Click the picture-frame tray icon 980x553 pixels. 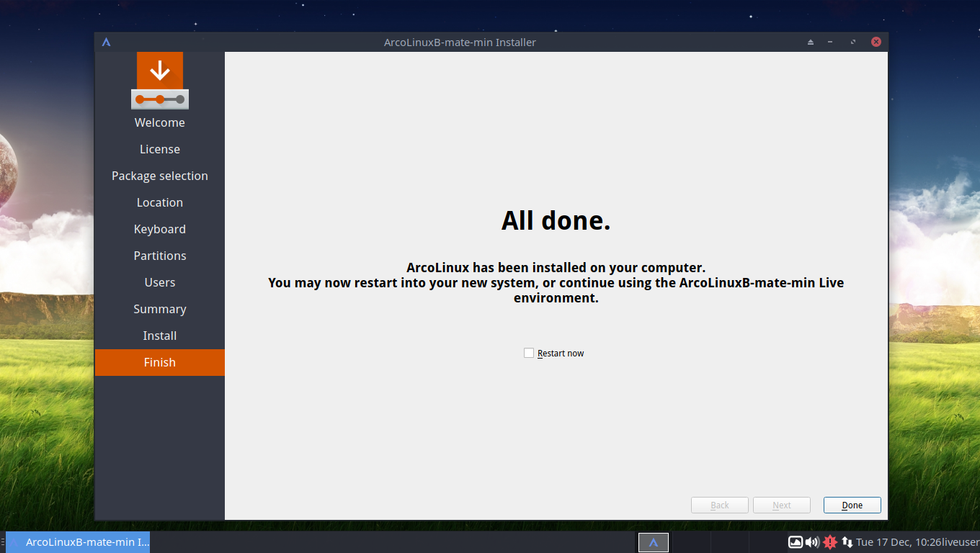click(x=796, y=542)
